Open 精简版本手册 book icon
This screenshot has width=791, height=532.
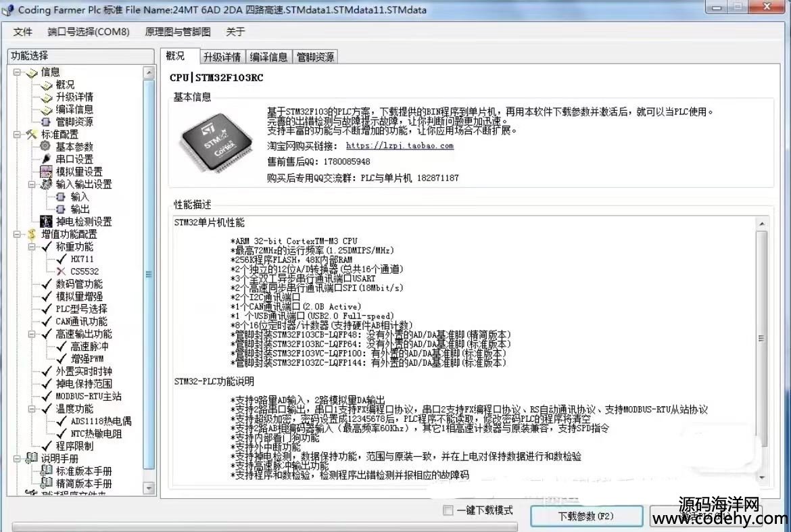pyautogui.click(x=47, y=483)
